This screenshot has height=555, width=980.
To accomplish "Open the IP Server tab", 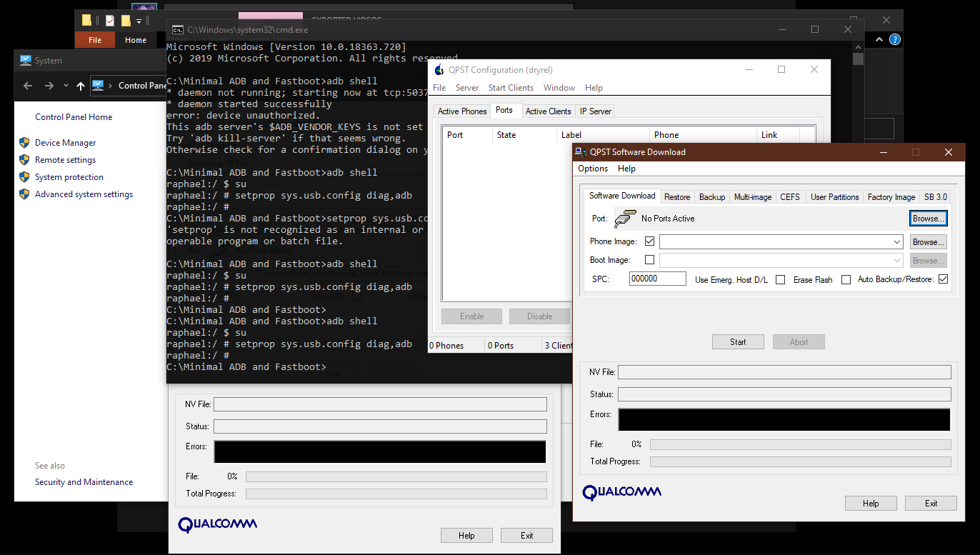I will coord(595,111).
